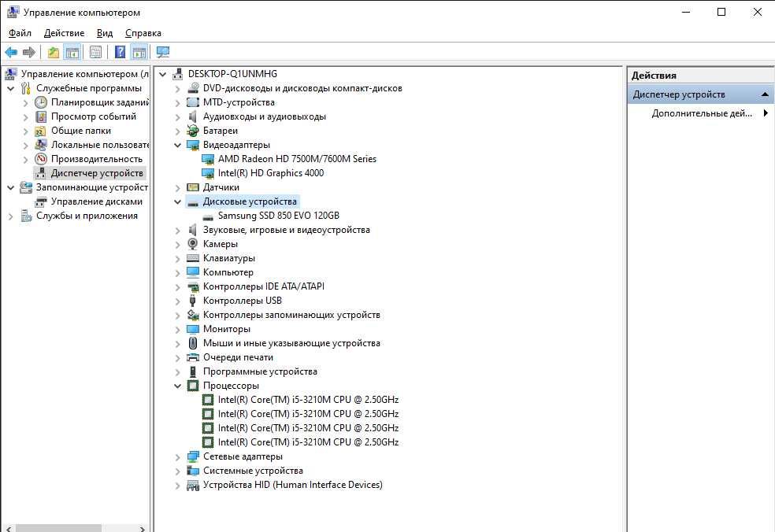Click the Просмотр событий icon
The height and width of the screenshot is (532, 775).
click(41, 116)
